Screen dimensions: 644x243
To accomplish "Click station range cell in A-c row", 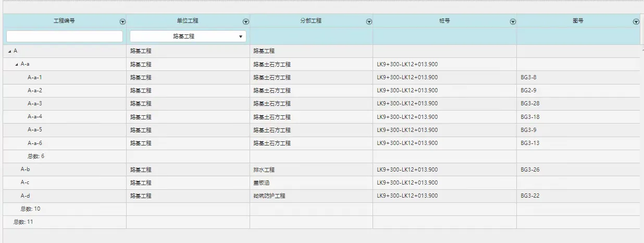I will (444, 183).
